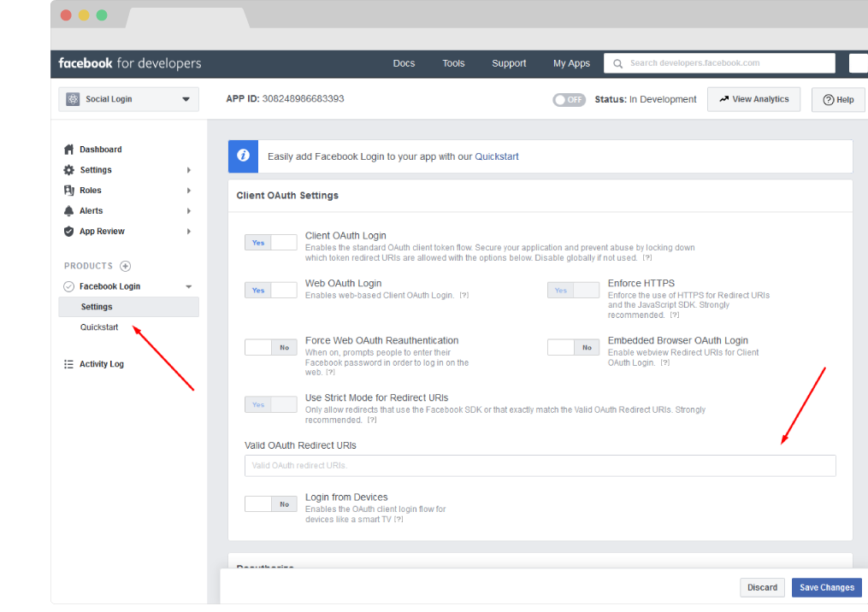Screen dimensions: 868x612
Task: Add a product with the plus icon
Action: [125, 266]
